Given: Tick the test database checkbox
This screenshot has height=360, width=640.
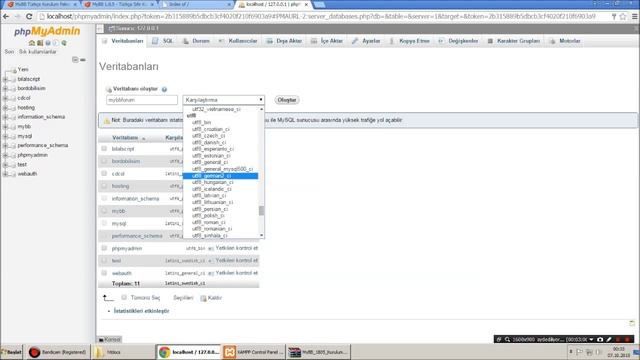Looking at the screenshot, I should pos(104,260).
